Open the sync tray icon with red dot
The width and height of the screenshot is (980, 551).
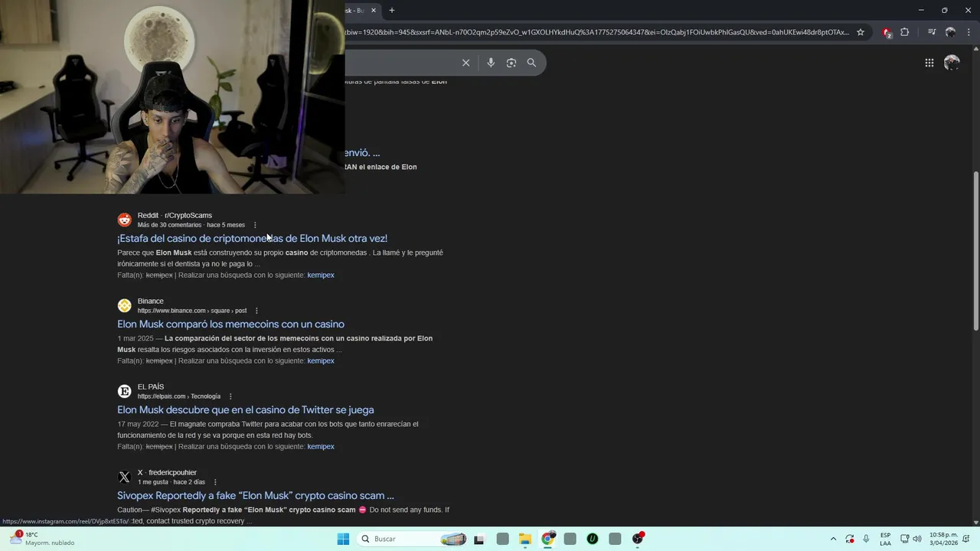850,539
